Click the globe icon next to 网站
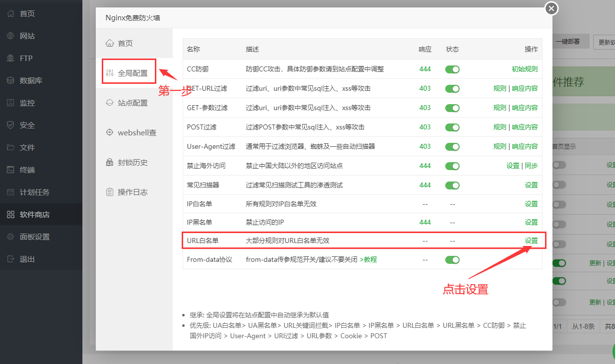615x364 pixels. tap(10, 36)
